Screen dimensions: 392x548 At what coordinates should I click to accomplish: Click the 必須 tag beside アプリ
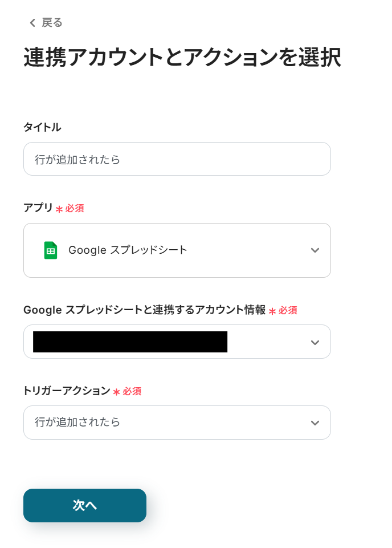[75, 209]
